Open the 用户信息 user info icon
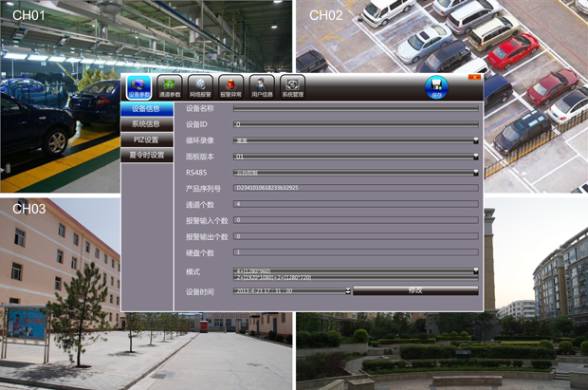 262,87
